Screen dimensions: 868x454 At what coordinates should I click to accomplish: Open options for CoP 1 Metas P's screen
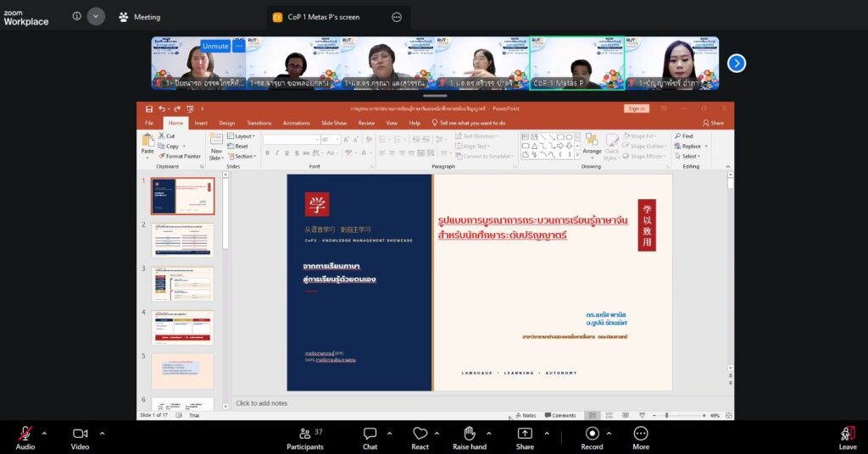pos(397,17)
